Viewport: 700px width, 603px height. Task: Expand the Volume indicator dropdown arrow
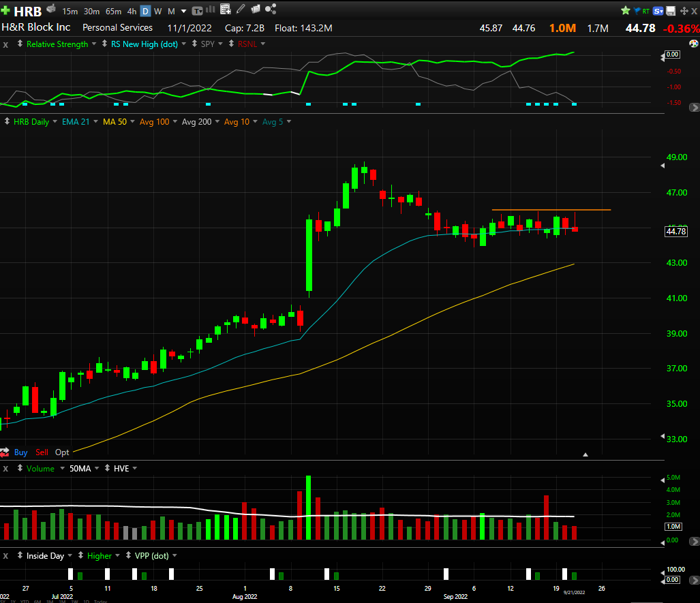pyautogui.click(x=63, y=468)
